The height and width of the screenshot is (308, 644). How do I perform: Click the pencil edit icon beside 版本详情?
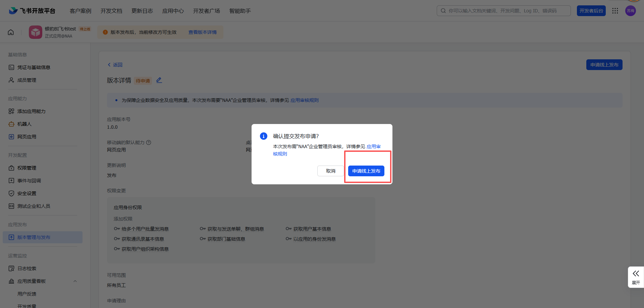[x=159, y=80]
